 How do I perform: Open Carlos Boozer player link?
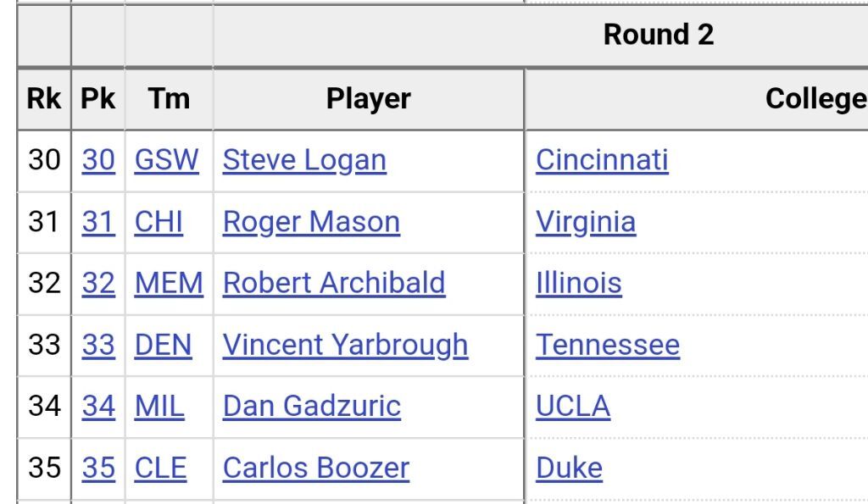[x=316, y=468]
